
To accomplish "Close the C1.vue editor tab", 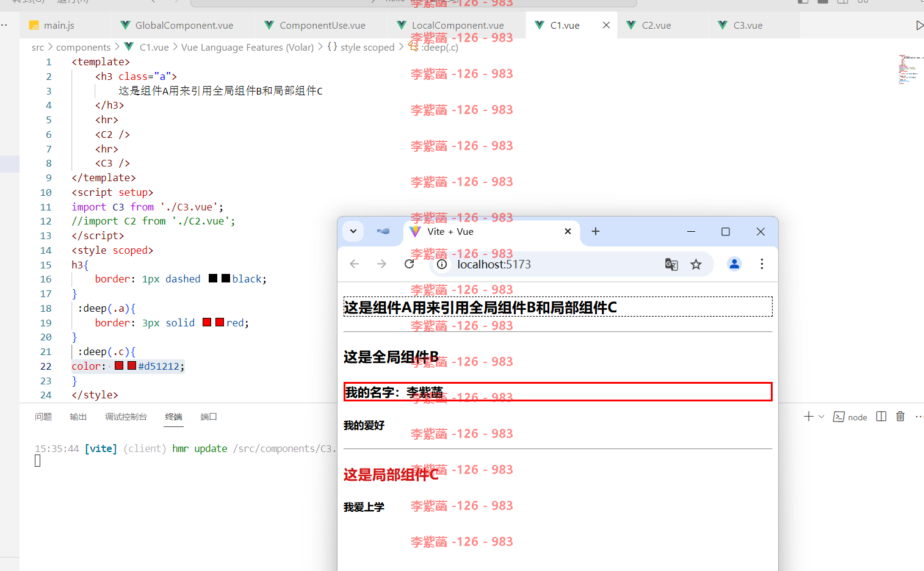I will (606, 25).
